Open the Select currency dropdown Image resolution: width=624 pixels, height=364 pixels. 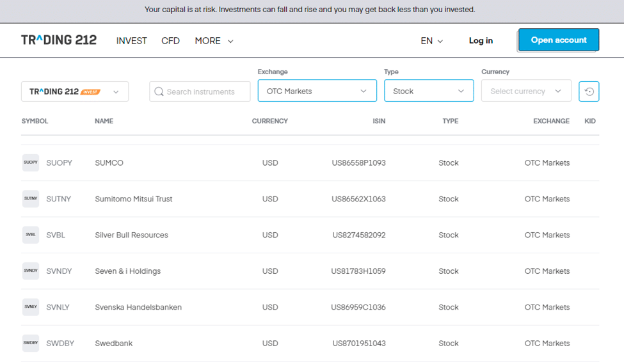click(x=526, y=91)
